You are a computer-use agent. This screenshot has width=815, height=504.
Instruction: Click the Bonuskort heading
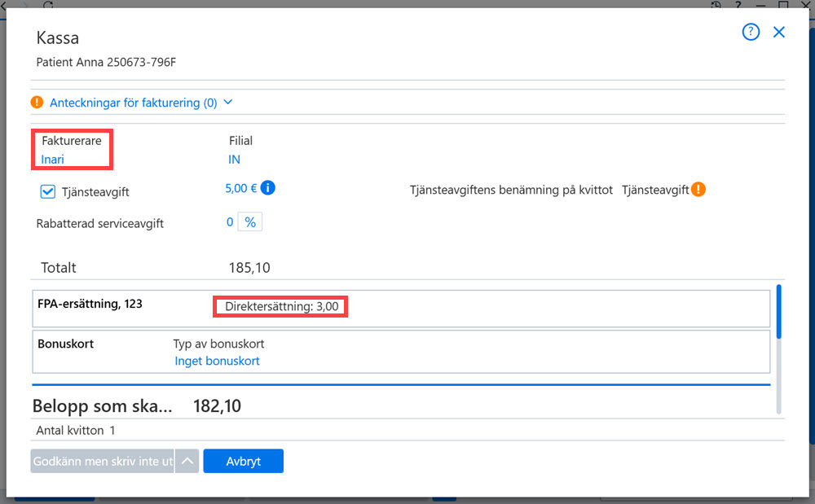click(x=65, y=344)
